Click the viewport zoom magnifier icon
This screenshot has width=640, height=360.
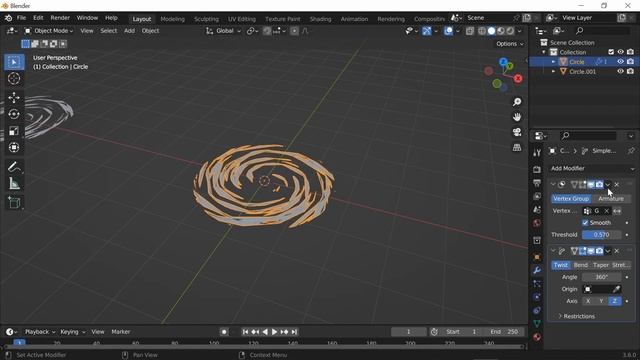(517, 102)
